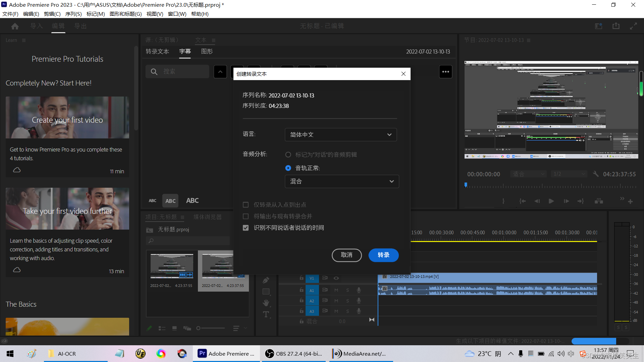Open the Program monitor button editor plus
The width and height of the screenshot is (644, 362).
tap(630, 201)
